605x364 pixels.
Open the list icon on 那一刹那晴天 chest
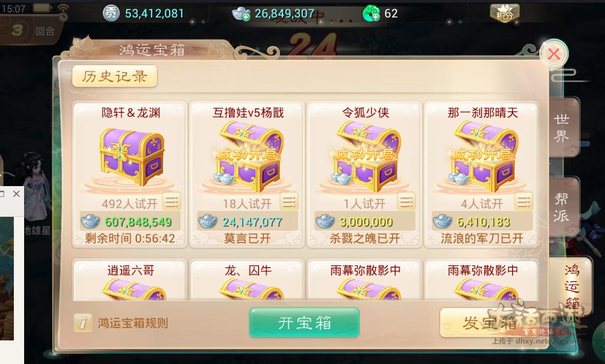click(523, 201)
